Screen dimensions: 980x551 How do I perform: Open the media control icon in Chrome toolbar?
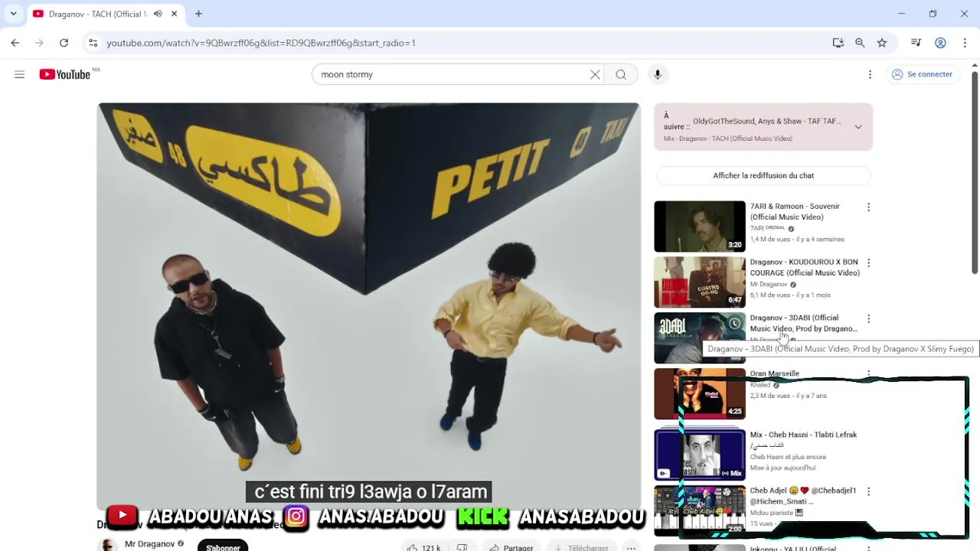[x=916, y=43]
